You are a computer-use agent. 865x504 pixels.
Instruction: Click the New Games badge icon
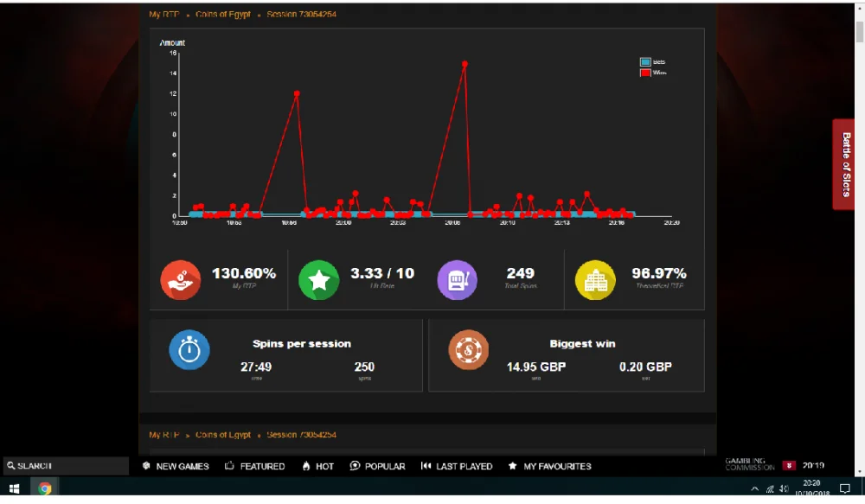(x=146, y=466)
